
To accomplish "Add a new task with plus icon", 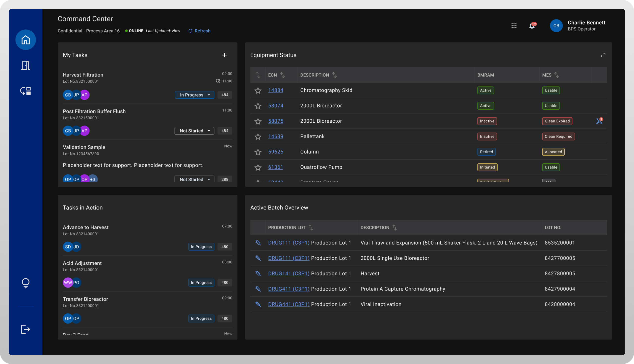I will (225, 55).
